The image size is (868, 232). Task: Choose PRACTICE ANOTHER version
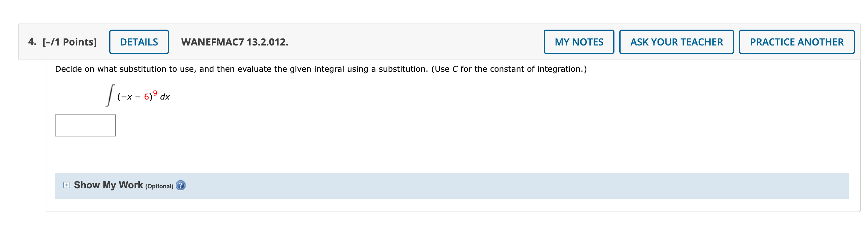coord(796,42)
